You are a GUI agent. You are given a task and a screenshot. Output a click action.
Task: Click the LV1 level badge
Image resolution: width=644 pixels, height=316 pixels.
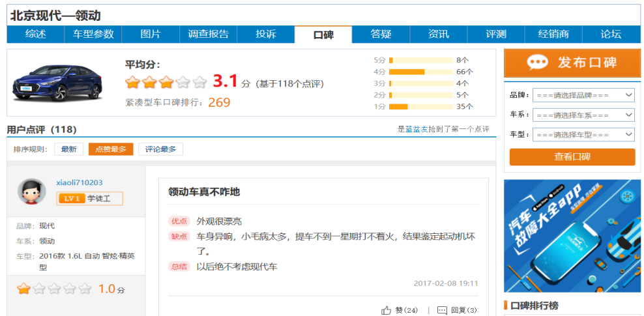[70, 199]
